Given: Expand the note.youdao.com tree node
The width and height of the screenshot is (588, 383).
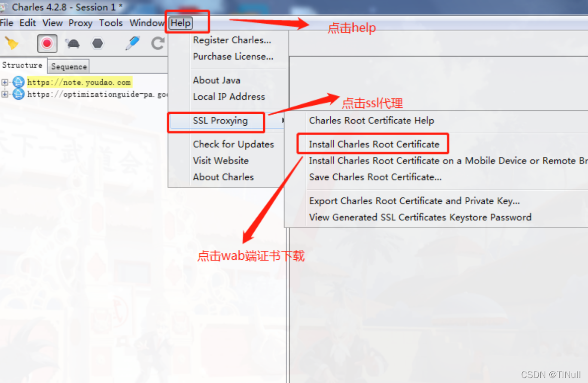Looking at the screenshot, I should (x=4, y=82).
